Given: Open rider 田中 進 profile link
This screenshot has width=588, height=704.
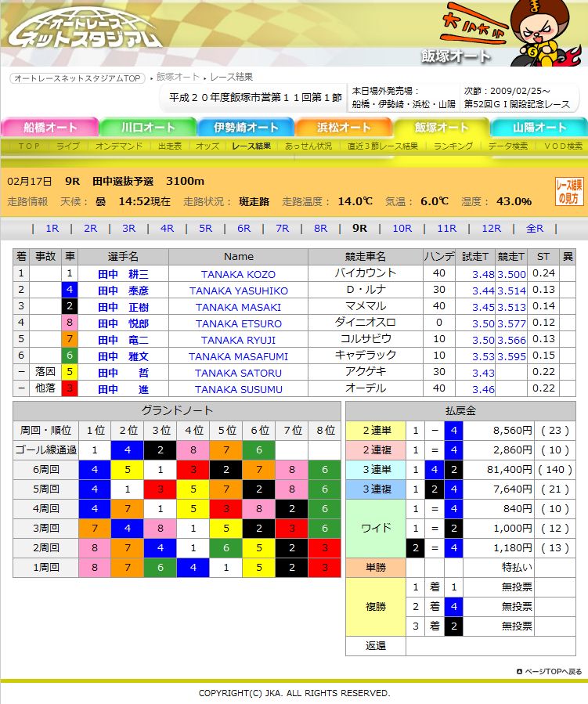Looking at the screenshot, I should tap(123, 389).
